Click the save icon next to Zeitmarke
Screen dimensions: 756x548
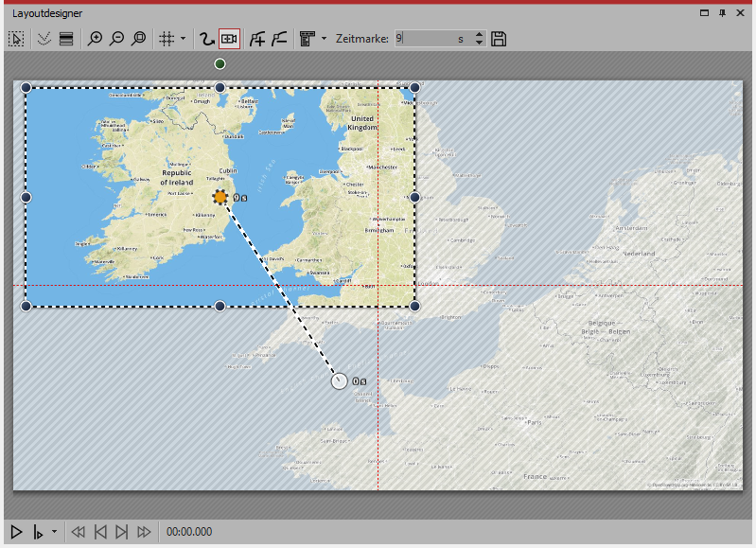tap(499, 39)
